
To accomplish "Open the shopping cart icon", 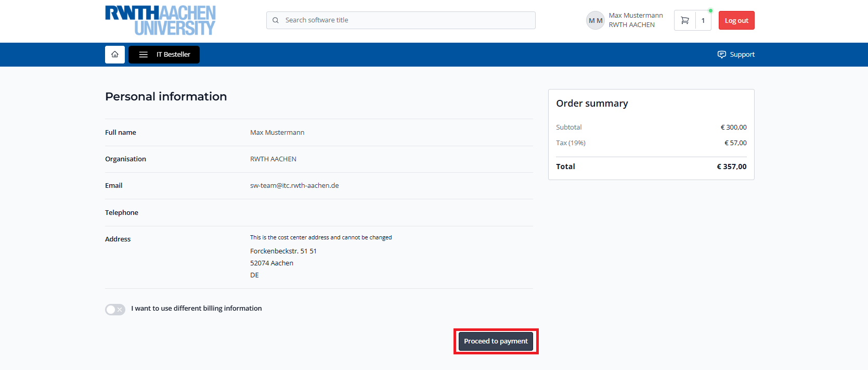I will coord(685,20).
